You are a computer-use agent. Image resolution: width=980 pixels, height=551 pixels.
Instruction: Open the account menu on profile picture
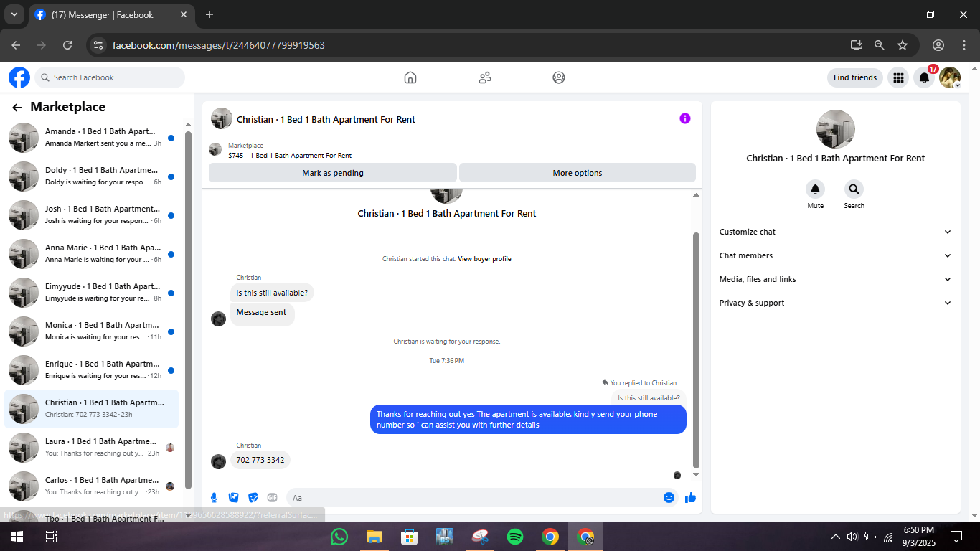[950, 77]
